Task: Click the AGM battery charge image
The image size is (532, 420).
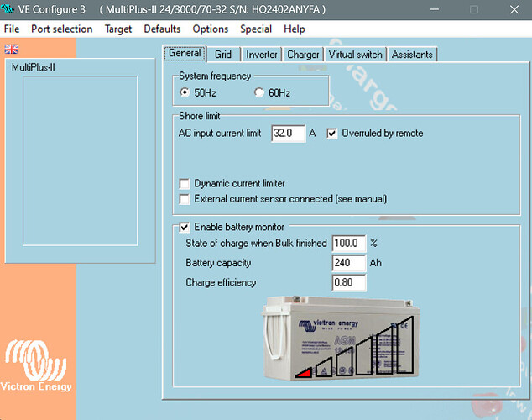Action: (x=342, y=338)
